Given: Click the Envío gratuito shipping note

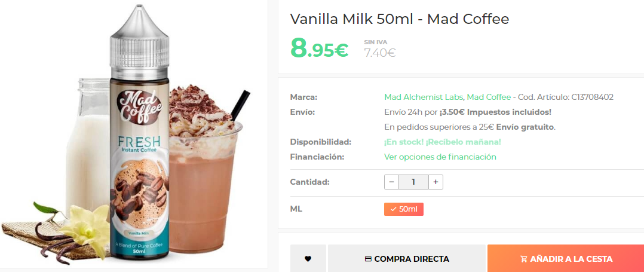Looking at the screenshot, I should click(x=525, y=127).
